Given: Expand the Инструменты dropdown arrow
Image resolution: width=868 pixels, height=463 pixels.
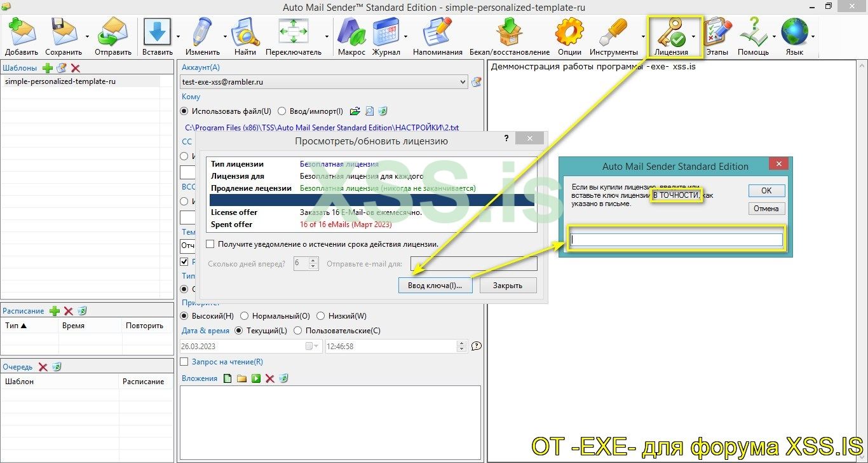Looking at the screenshot, I should 643,37.
